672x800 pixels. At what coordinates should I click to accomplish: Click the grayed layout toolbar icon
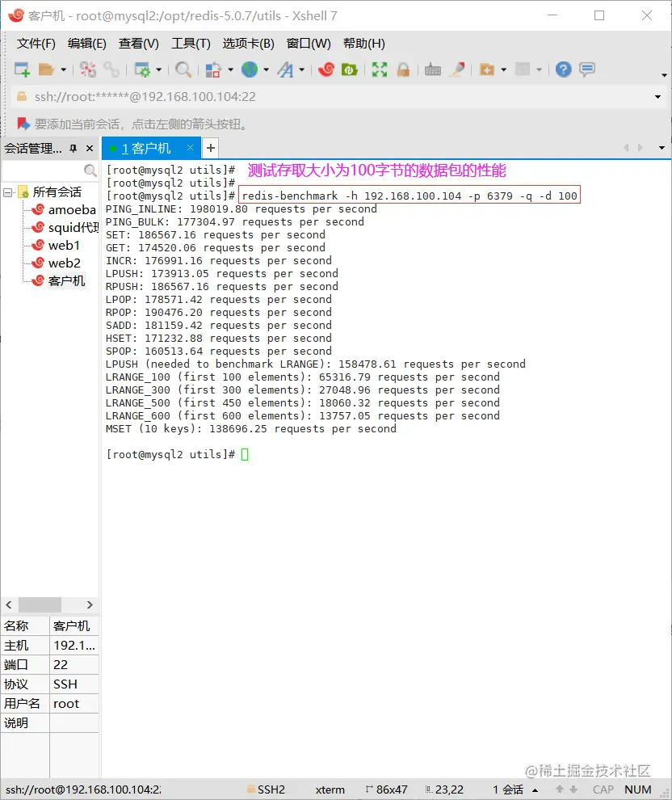(523, 69)
